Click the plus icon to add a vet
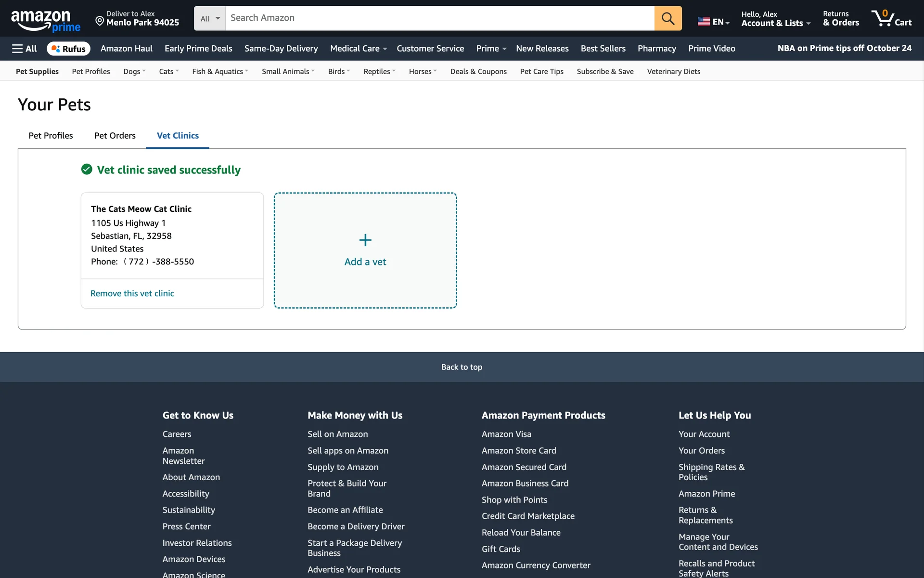924x578 pixels. pos(365,240)
